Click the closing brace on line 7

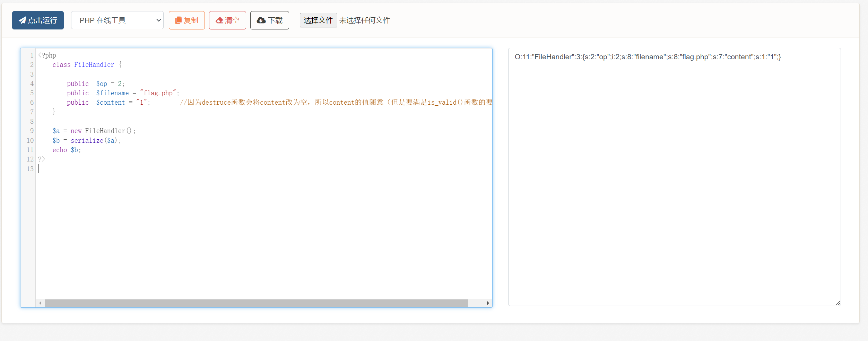[54, 112]
